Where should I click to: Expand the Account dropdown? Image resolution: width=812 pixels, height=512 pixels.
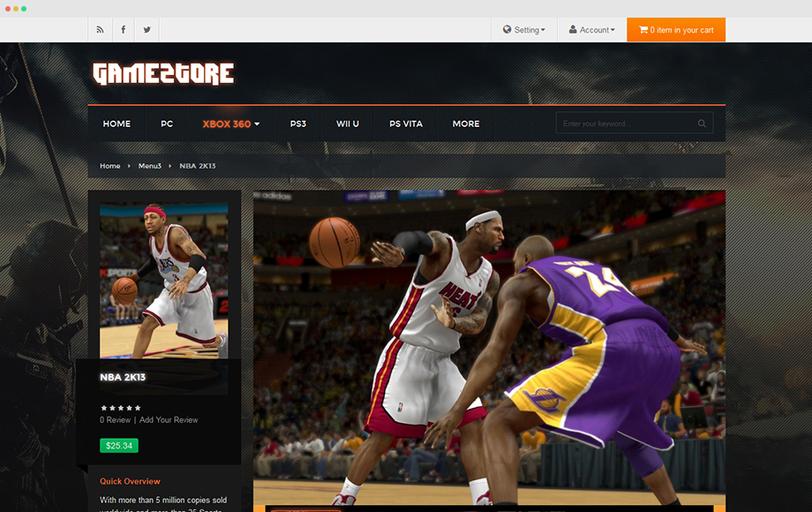[x=592, y=29]
